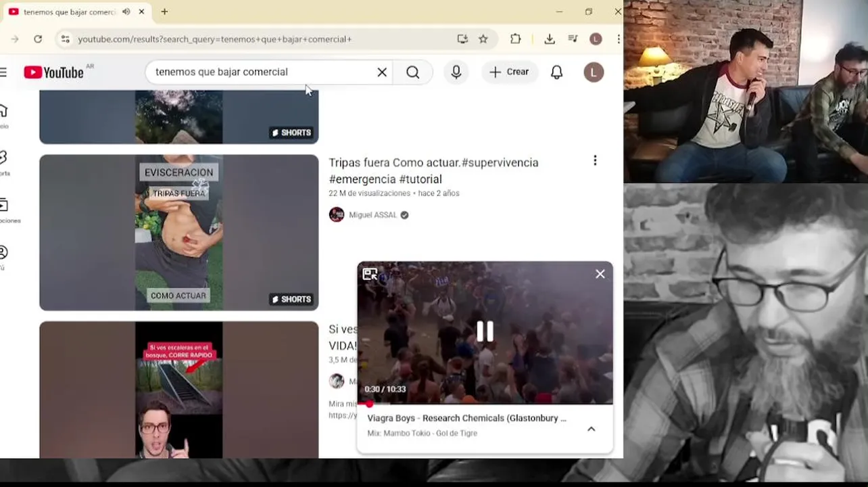Open the hamburger guide menu
The image size is (868, 487).
pyautogui.click(x=3, y=72)
